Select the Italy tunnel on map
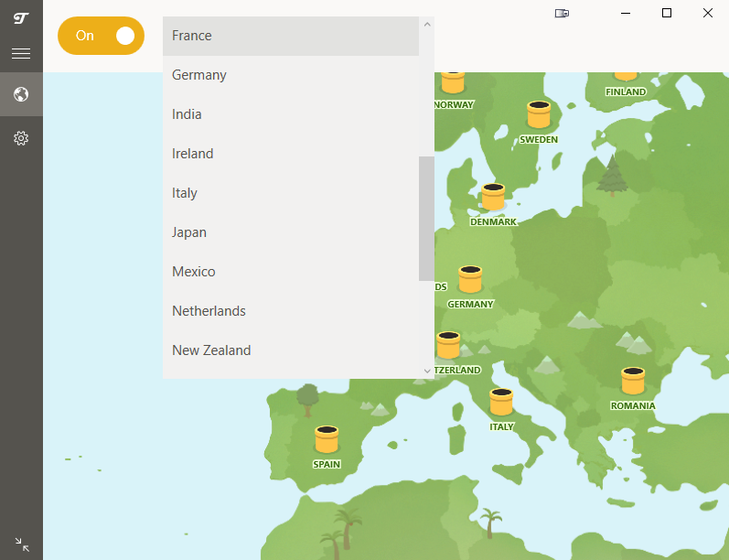This screenshot has height=560, width=729. click(x=501, y=402)
